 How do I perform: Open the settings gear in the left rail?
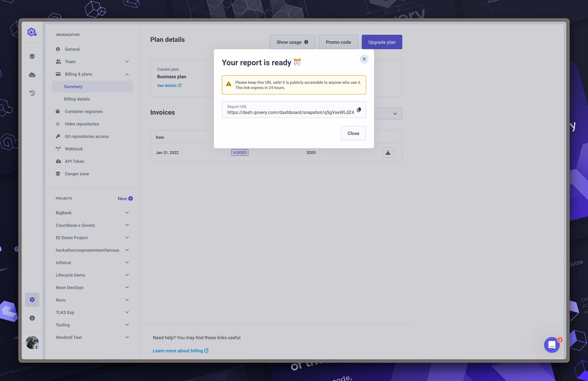[x=32, y=299]
